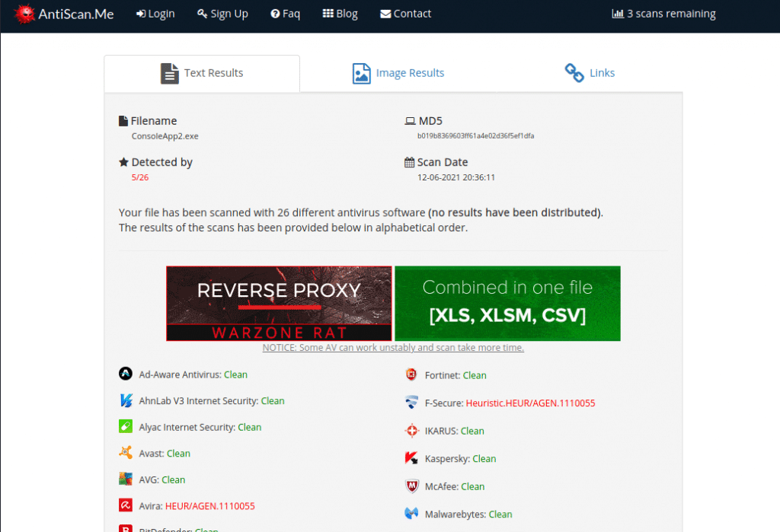Click the Login arrow icon

pyautogui.click(x=141, y=14)
